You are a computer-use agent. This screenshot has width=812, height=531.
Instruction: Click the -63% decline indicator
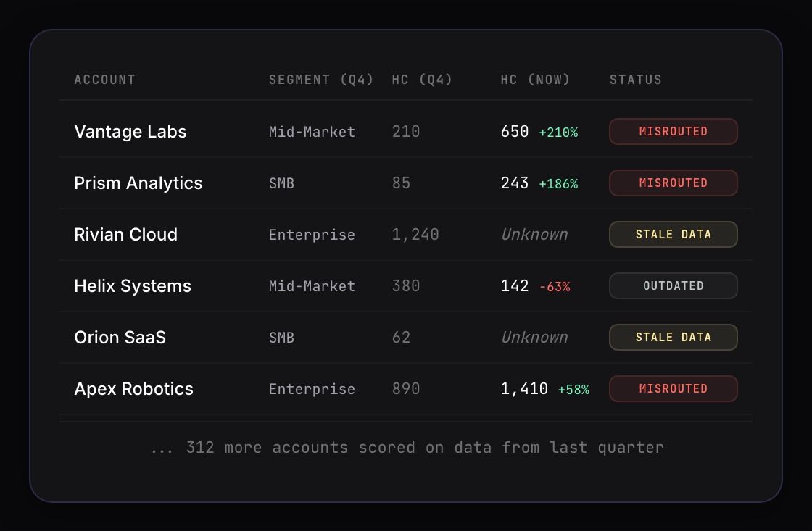(555, 287)
